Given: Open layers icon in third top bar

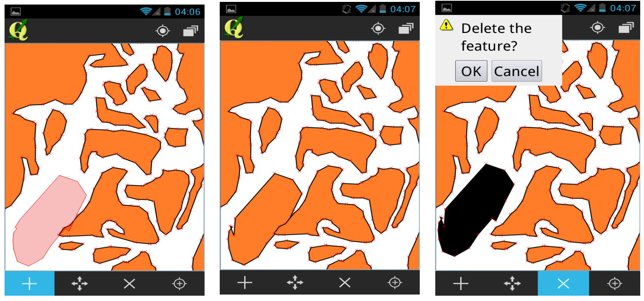Looking at the screenshot, I should 626,28.
